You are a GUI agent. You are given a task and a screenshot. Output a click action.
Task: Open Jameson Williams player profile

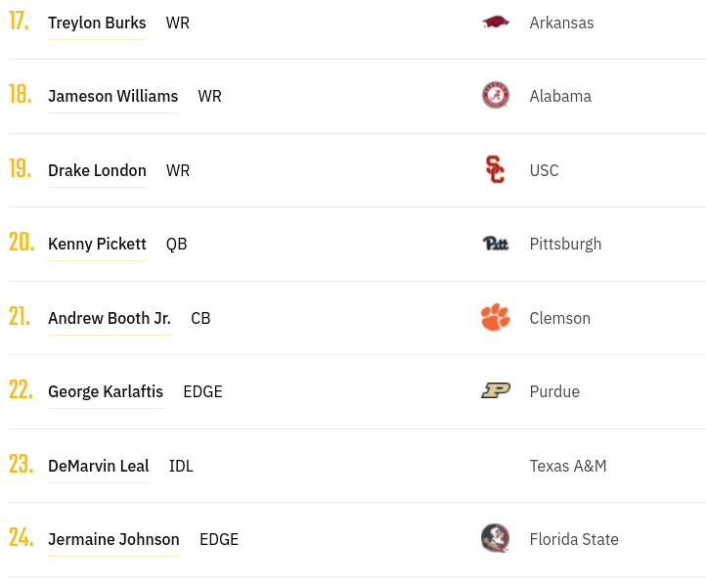click(x=113, y=96)
